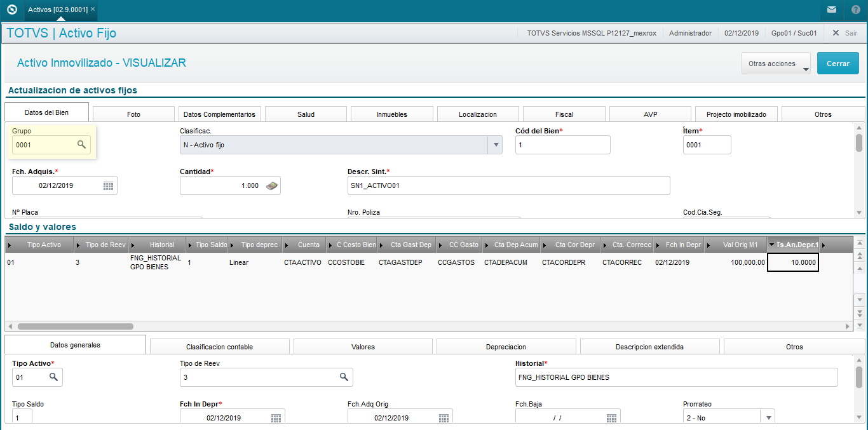Click the Cód del Bien input field
Image resolution: width=868 pixels, height=430 pixels.
pos(563,145)
